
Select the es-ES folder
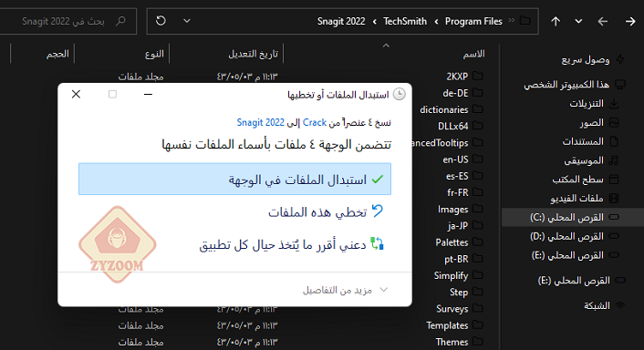[x=457, y=176]
